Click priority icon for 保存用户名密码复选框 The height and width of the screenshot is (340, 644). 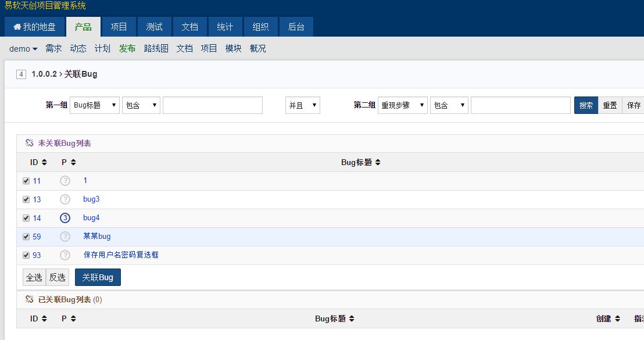click(65, 255)
